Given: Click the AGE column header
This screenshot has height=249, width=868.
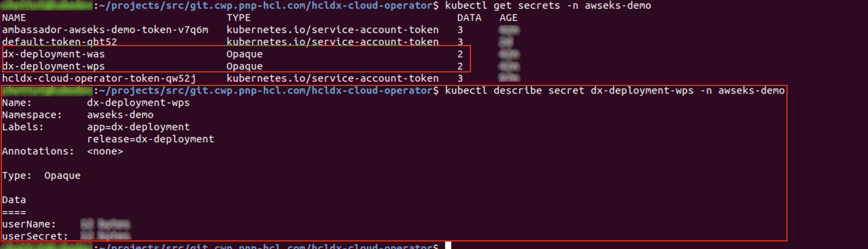Looking at the screenshot, I should [x=508, y=18].
